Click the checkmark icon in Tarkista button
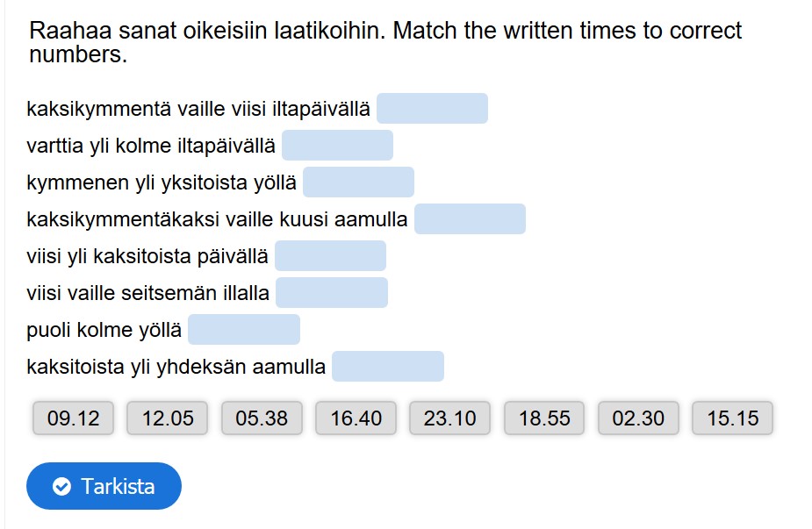This screenshot has width=812, height=529. [x=61, y=486]
